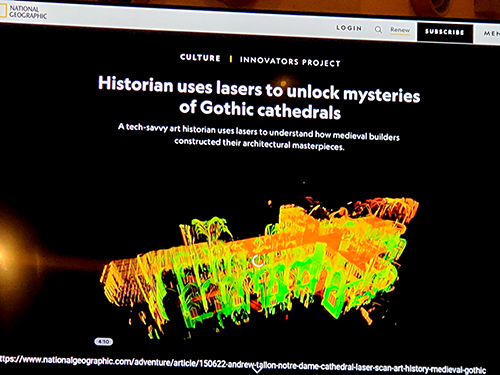This screenshot has height=375, width=500.
Task: Follow the underlined Renew link
Action: pyautogui.click(x=400, y=30)
